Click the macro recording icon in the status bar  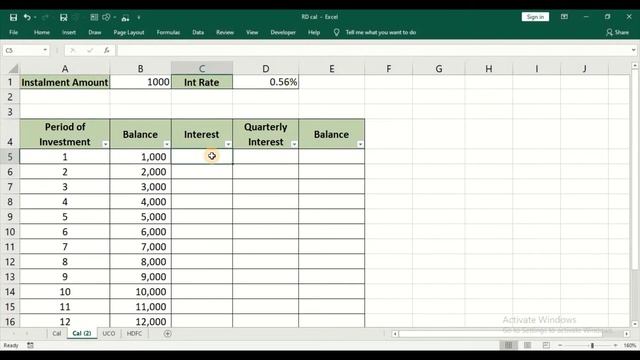(30, 345)
